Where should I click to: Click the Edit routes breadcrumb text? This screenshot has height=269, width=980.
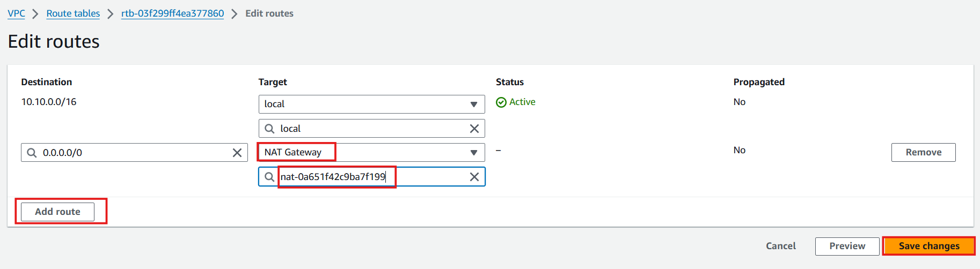click(x=269, y=13)
